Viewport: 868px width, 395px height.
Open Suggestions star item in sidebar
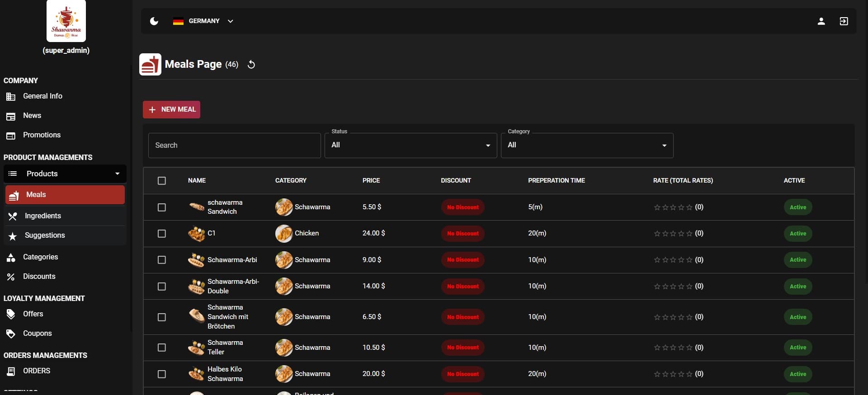tap(44, 235)
